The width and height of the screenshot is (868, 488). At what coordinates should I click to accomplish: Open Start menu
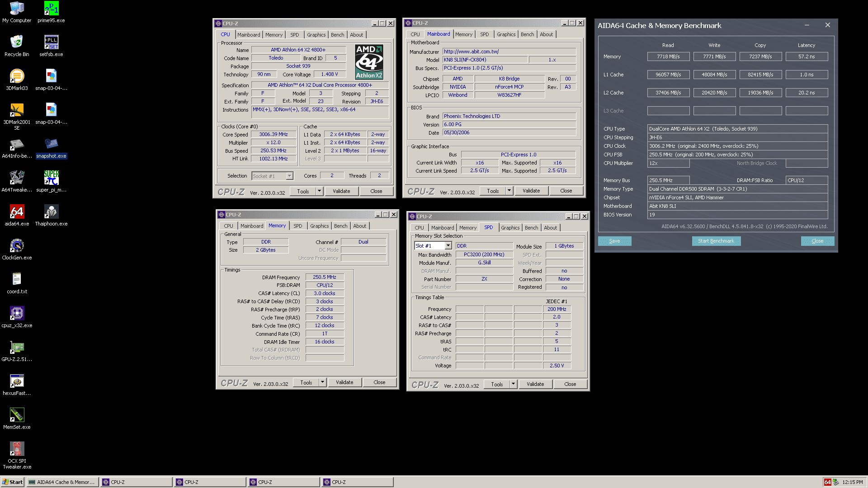(12, 482)
